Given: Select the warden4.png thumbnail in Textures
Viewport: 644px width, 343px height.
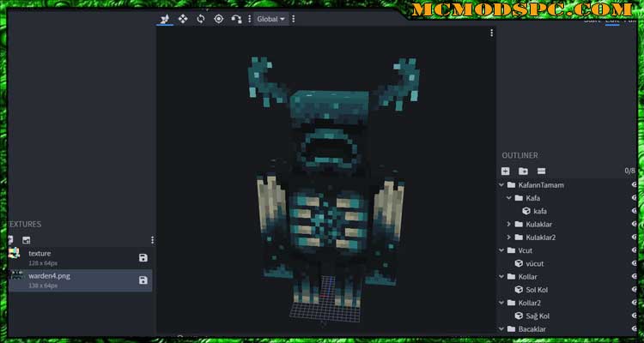Looking at the screenshot, I should click(16, 275).
